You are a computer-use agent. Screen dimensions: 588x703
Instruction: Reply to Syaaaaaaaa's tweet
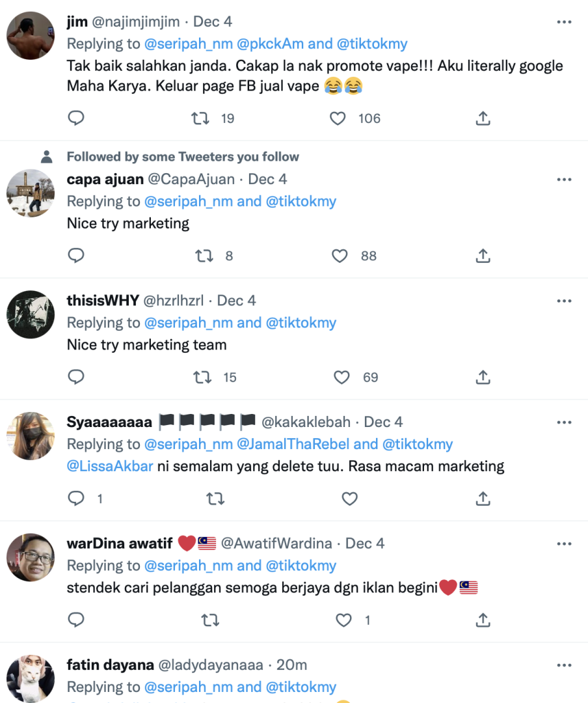[76, 499]
